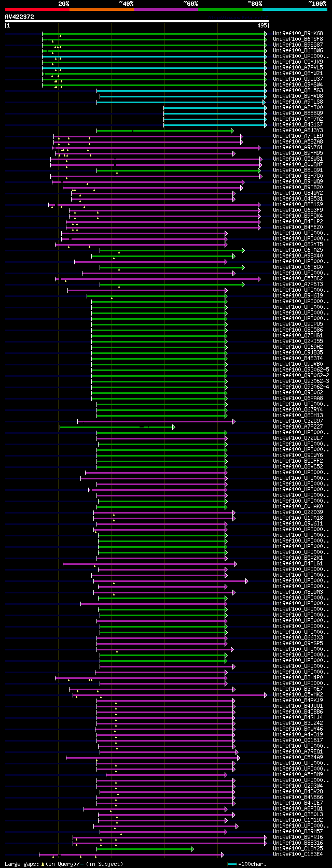332x868 pixels.
Task: Click the UniRef100_B4G1S7 label
Action: click(298, 125)
